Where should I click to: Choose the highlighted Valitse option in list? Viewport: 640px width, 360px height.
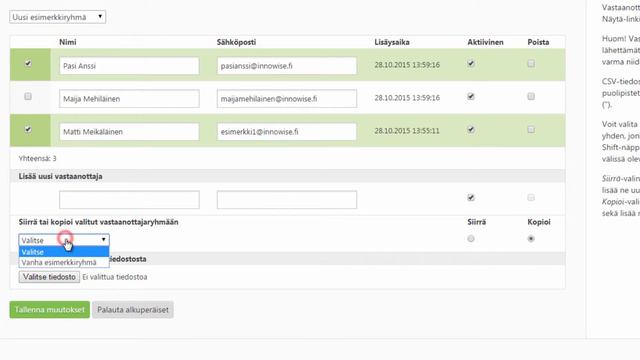click(x=64, y=252)
